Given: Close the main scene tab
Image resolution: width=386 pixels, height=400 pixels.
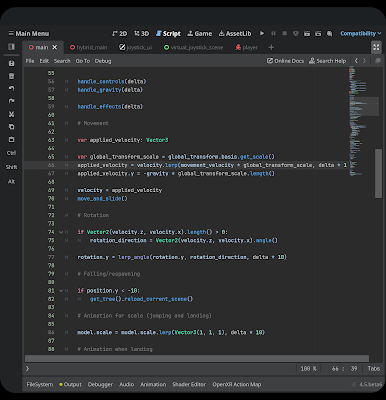Looking at the screenshot, I should tap(55, 47).
